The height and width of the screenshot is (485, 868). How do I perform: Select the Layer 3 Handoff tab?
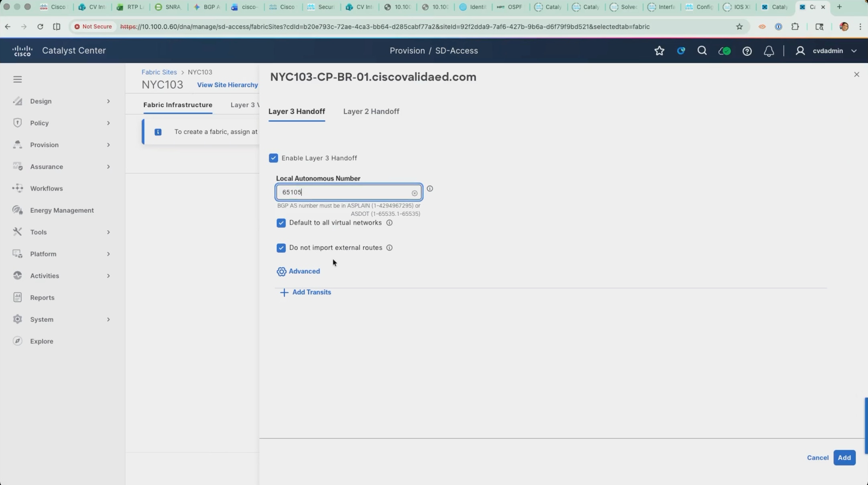[x=296, y=112]
